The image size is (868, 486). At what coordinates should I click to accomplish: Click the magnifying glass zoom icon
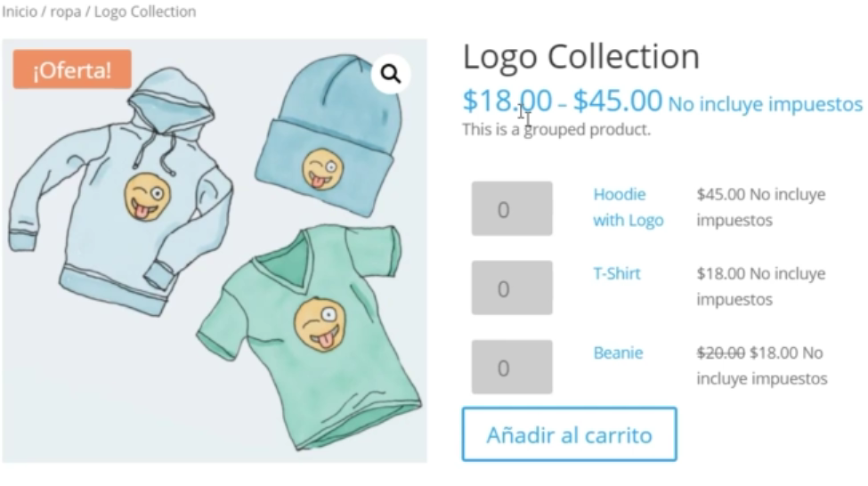391,74
